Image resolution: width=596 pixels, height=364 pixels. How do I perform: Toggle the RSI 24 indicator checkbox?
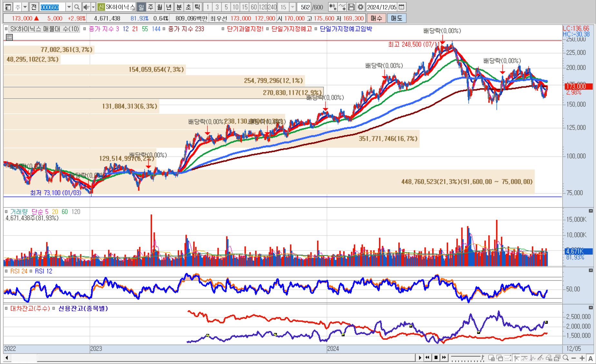pos(6,271)
